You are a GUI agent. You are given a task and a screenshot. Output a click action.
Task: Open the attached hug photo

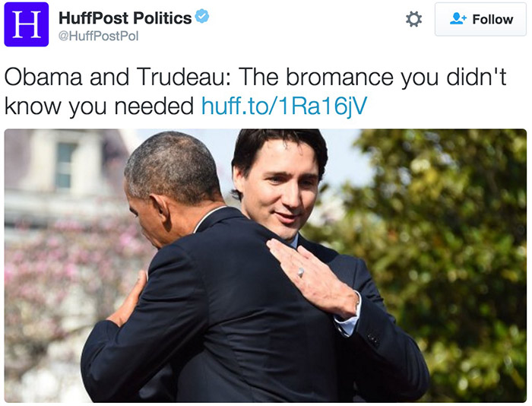click(265, 265)
